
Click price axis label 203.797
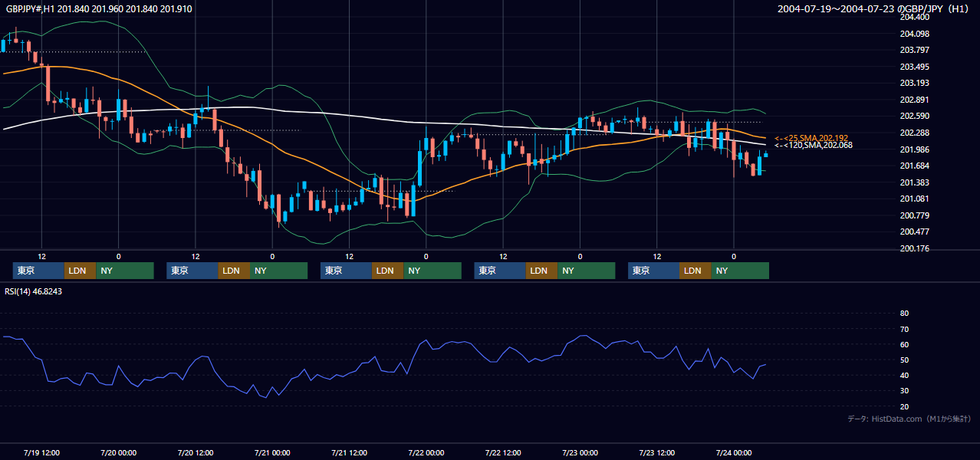click(913, 50)
